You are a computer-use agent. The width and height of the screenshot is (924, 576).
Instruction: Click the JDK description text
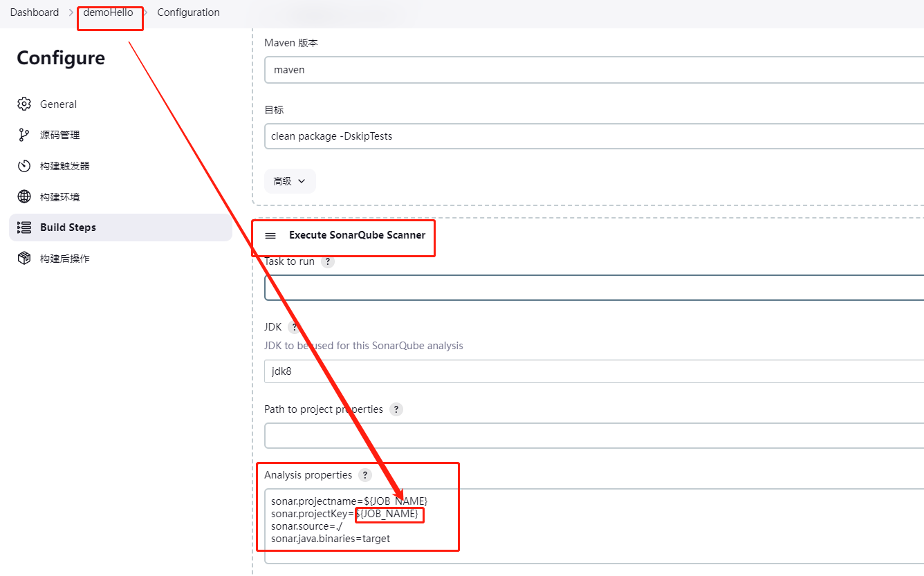pos(364,345)
